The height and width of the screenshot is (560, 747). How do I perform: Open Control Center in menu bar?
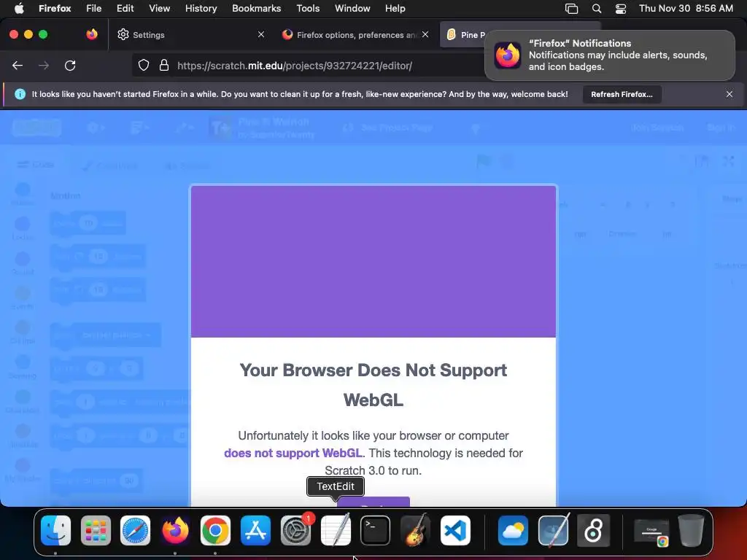coord(621,9)
